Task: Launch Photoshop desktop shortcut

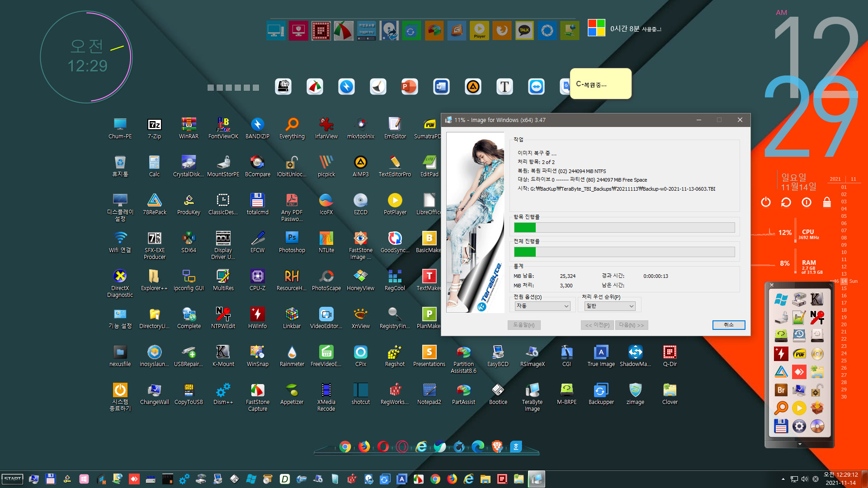Action: tap(292, 242)
